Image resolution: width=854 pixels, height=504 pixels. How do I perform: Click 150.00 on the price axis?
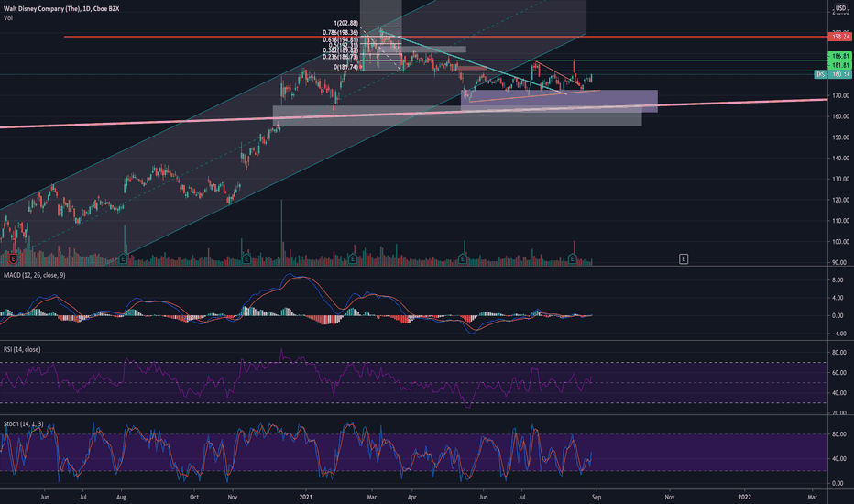840,137
